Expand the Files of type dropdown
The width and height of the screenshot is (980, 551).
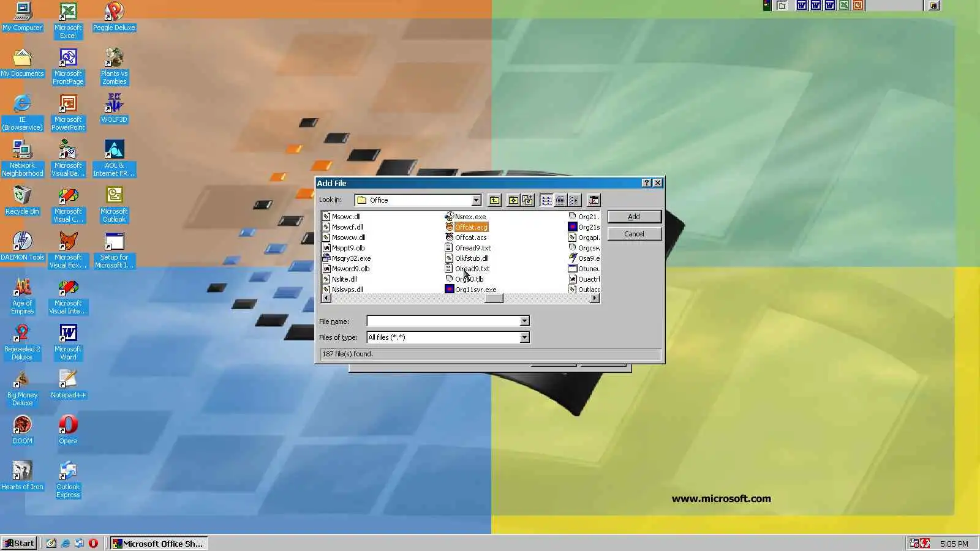point(524,337)
